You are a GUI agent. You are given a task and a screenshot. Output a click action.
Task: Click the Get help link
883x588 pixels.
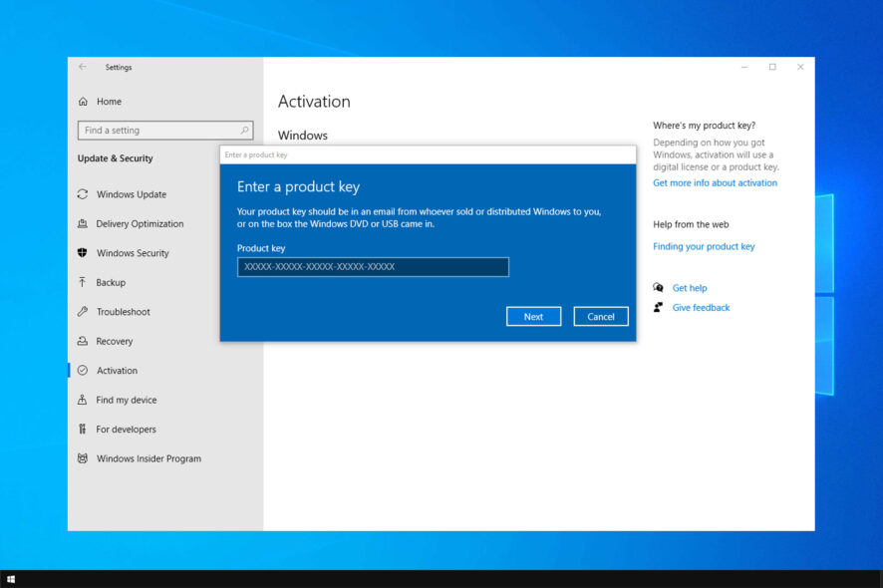coord(690,288)
